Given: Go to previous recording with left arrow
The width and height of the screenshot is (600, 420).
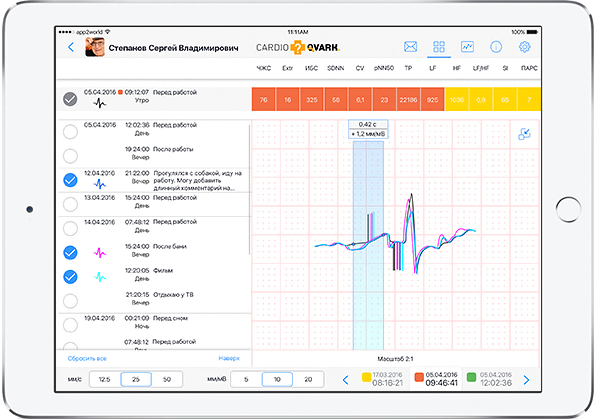Looking at the screenshot, I should (346, 380).
